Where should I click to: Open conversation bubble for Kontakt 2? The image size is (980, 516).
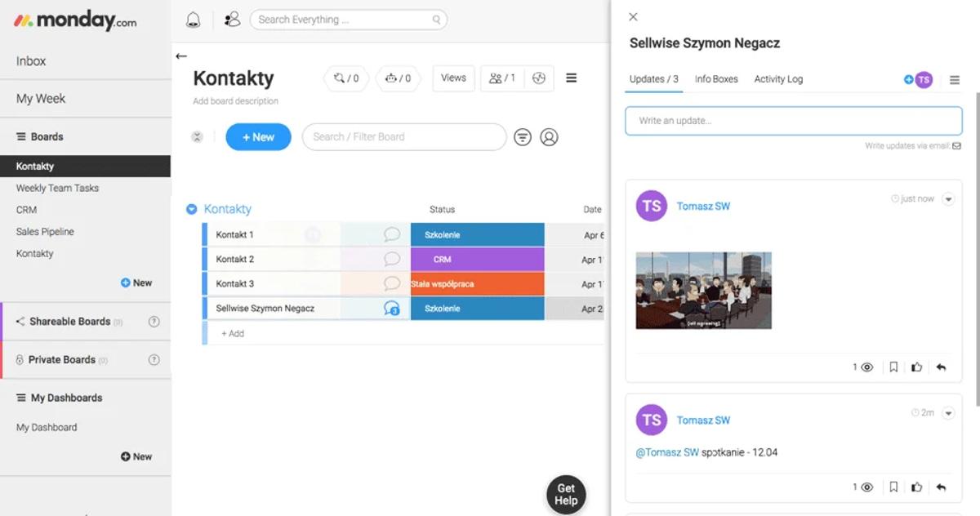(392, 259)
